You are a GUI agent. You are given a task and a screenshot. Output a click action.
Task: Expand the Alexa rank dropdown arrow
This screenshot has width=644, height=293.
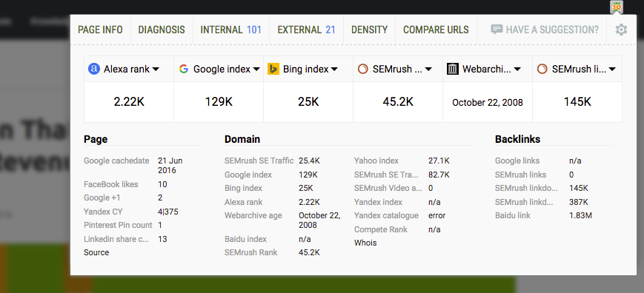coord(156,70)
